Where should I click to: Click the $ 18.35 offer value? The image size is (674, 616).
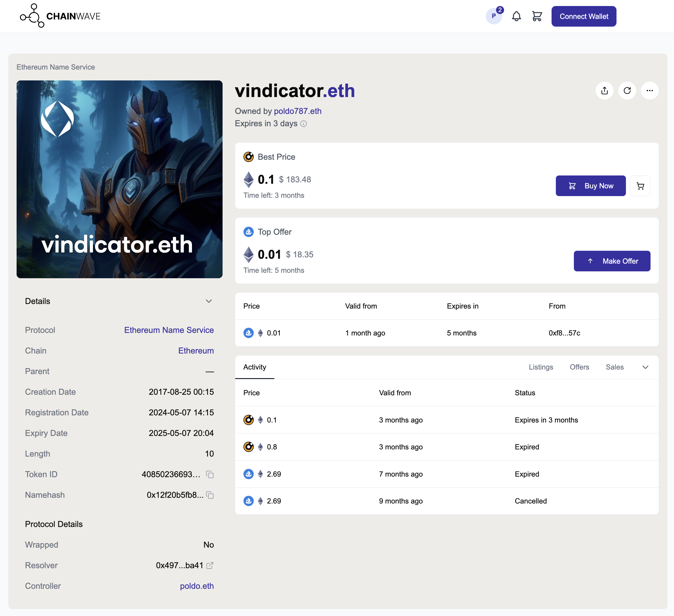coord(300,255)
